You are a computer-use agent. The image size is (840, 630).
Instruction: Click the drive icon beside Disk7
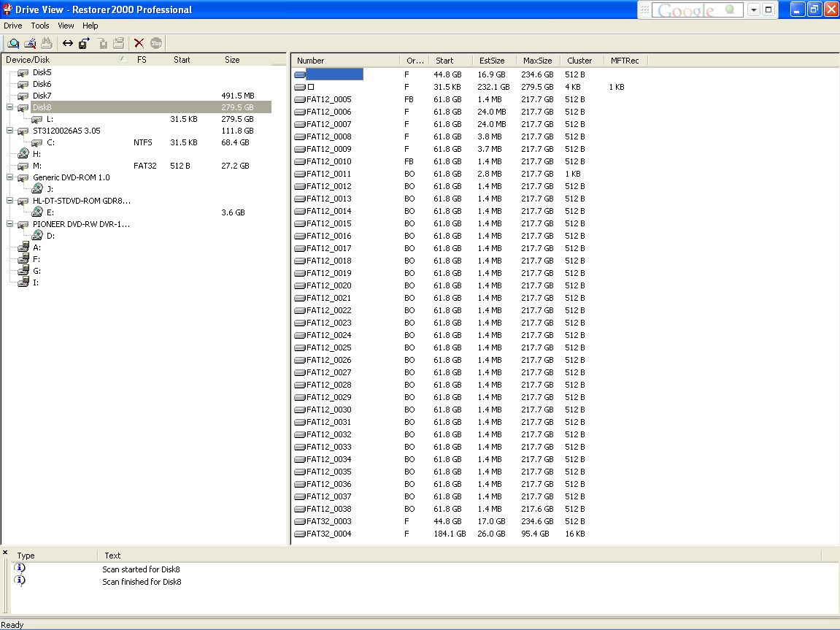(23, 96)
